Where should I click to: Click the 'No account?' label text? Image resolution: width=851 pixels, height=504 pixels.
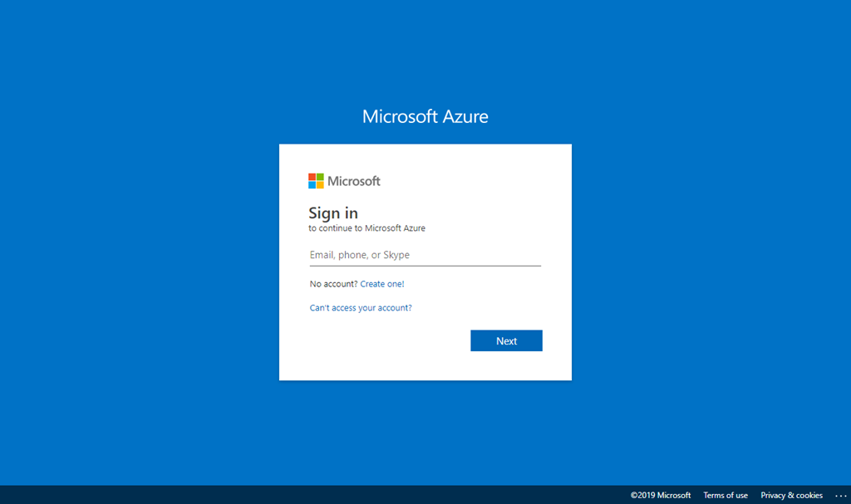pos(333,284)
